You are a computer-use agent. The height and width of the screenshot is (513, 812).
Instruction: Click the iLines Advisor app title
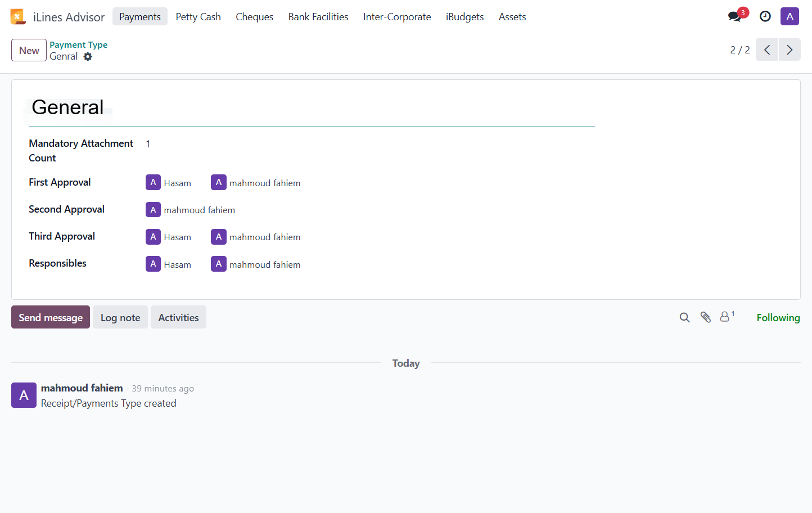[x=69, y=17]
